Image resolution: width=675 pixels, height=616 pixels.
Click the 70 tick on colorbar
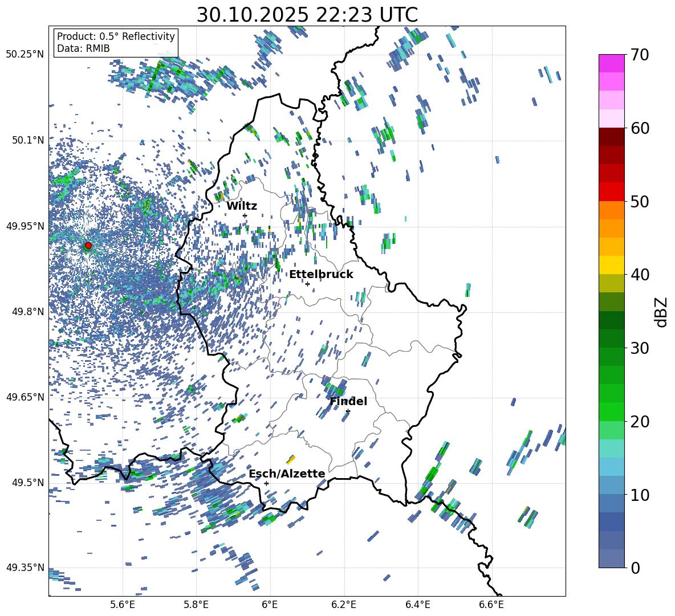[640, 55]
